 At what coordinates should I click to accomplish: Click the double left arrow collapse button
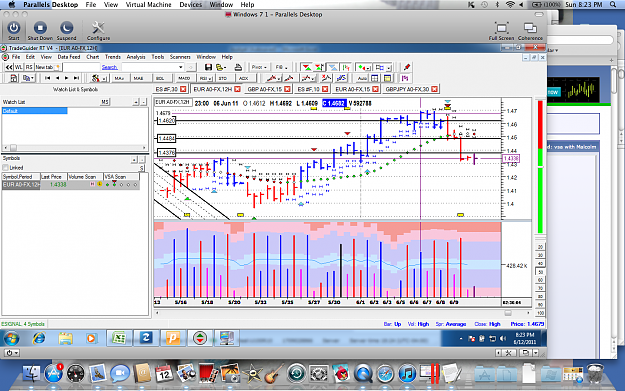[9, 67]
